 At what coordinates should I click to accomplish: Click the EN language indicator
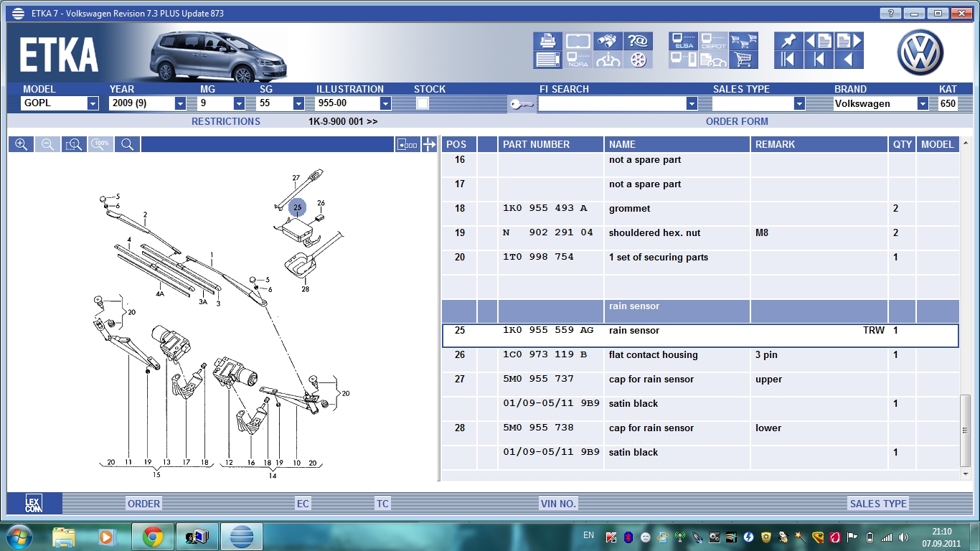pyautogui.click(x=588, y=535)
